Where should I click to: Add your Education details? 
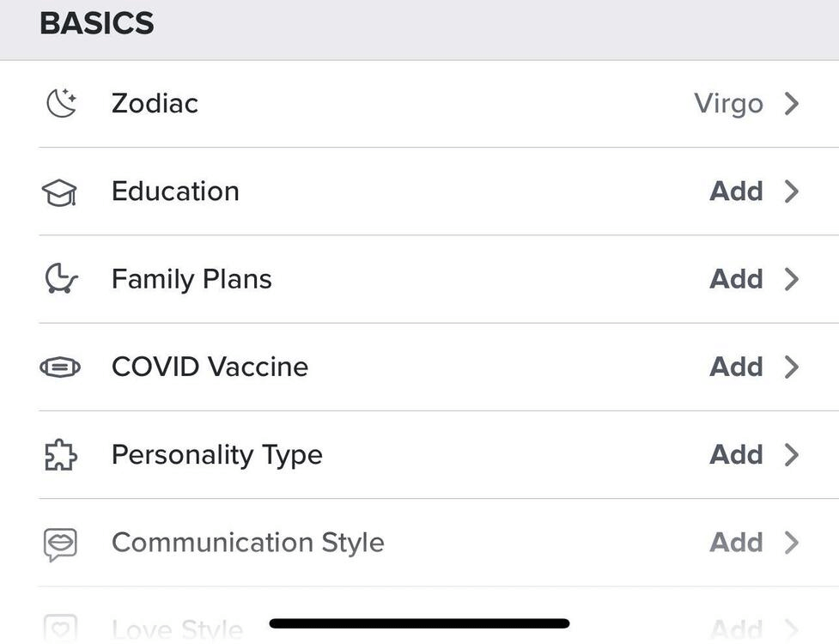pos(736,191)
